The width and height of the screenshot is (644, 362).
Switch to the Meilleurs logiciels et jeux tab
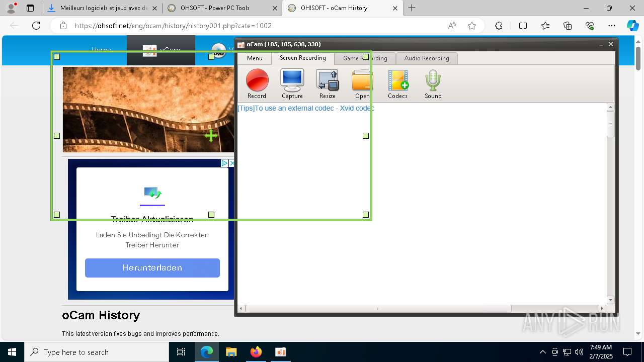click(x=103, y=8)
